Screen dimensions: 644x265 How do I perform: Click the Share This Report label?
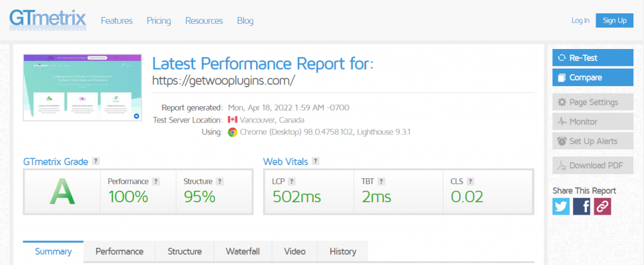tap(584, 191)
